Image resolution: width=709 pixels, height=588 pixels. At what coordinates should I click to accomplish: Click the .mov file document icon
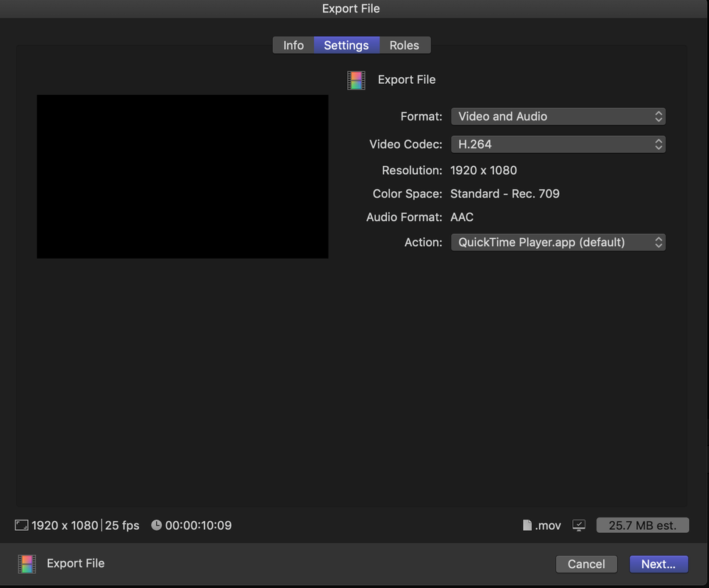527,526
